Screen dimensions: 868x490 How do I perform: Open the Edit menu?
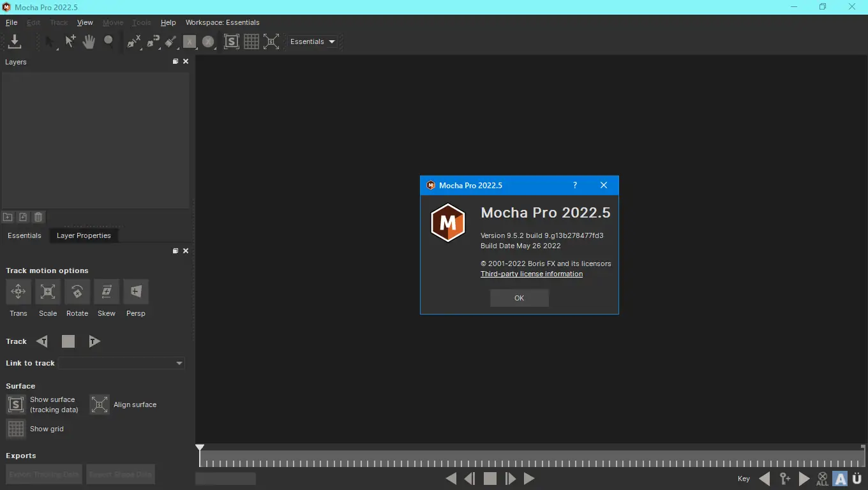click(33, 22)
